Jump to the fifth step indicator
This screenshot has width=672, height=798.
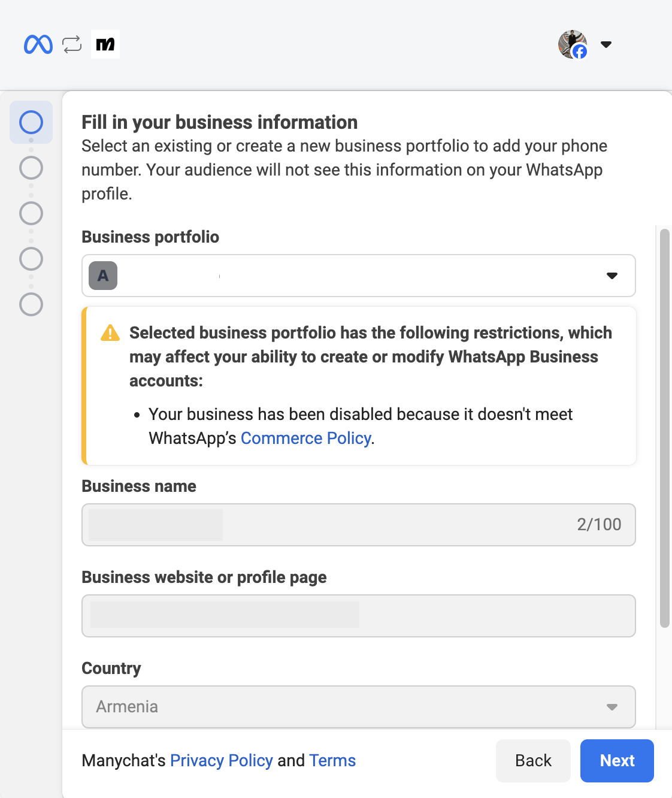pos(31,304)
